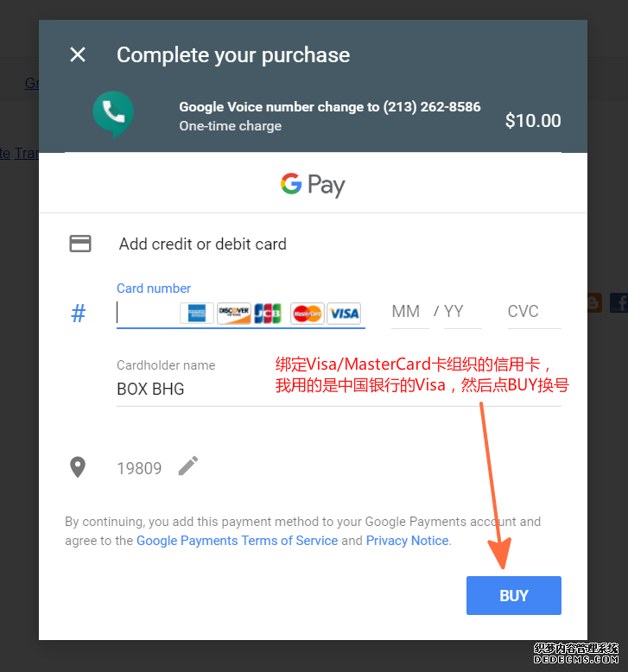Select the MasterCard logo
628x672 pixels.
(308, 314)
